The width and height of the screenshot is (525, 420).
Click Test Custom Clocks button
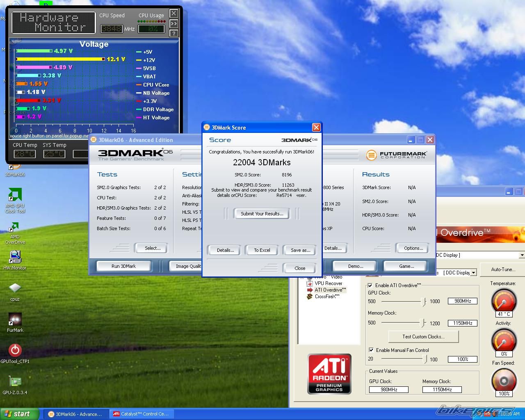(423, 337)
